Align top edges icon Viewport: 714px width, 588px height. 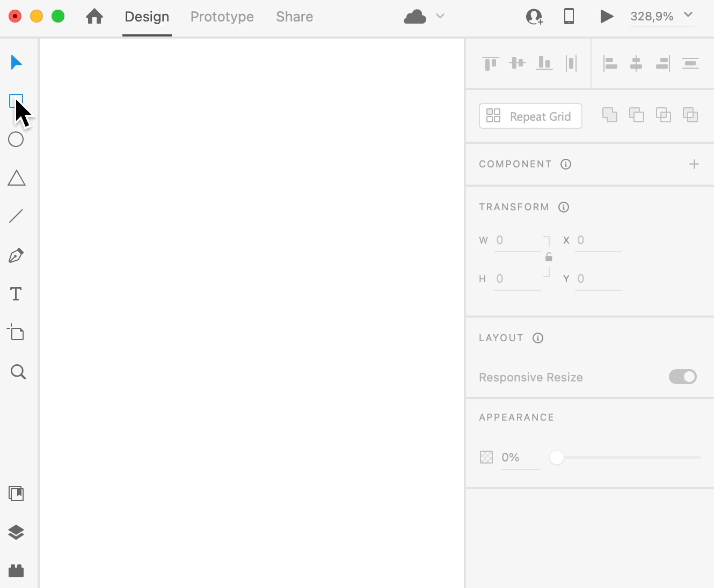(491, 64)
